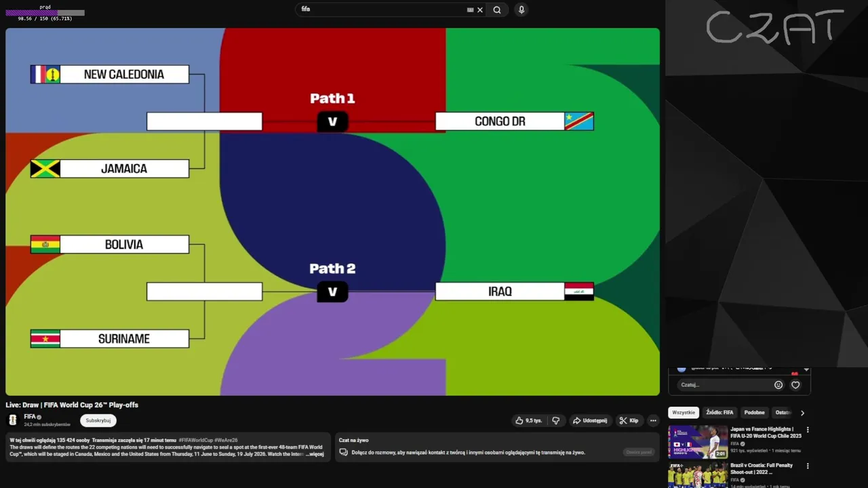
Task: Open the Japan vs France thumbnail
Action: (x=698, y=442)
